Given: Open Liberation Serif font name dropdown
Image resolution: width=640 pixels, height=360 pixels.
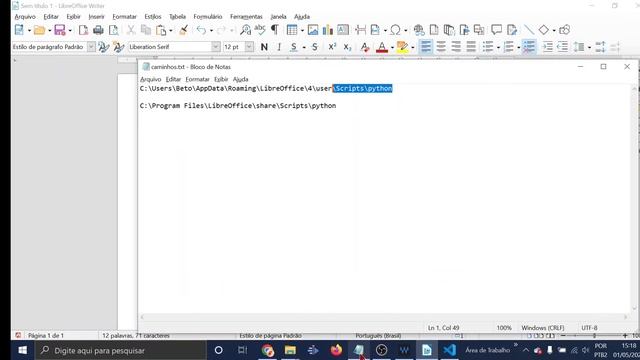Looking at the screenshot, I should [216, 47].
